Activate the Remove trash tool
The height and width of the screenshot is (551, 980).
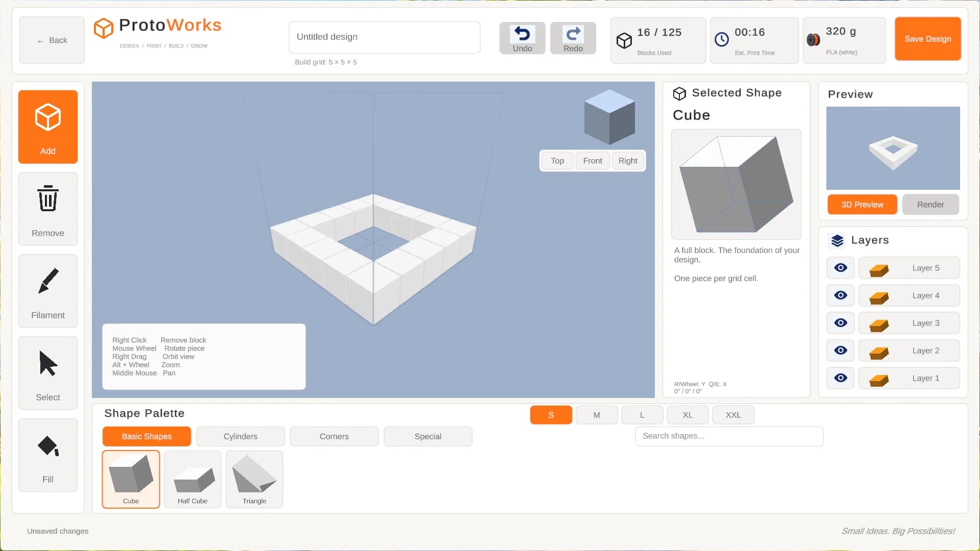click(x=48, y=209)
